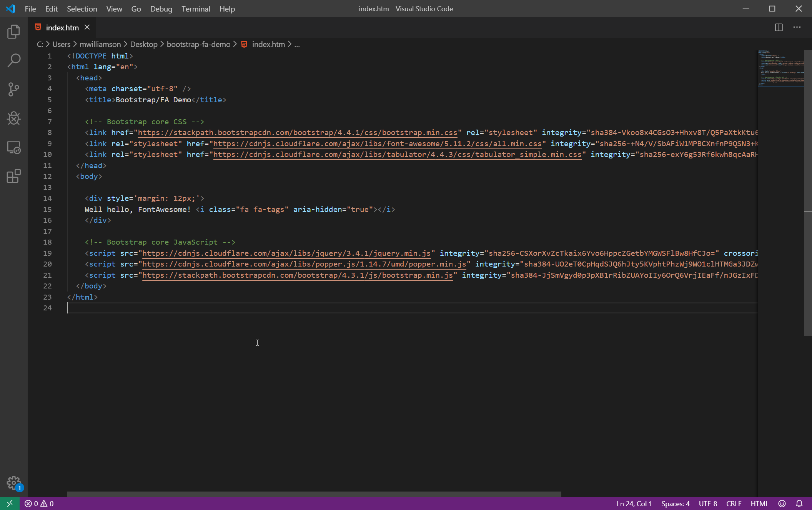
Task: Open the Explorer icon in the activity bar
Action: [x=14, y=32]
